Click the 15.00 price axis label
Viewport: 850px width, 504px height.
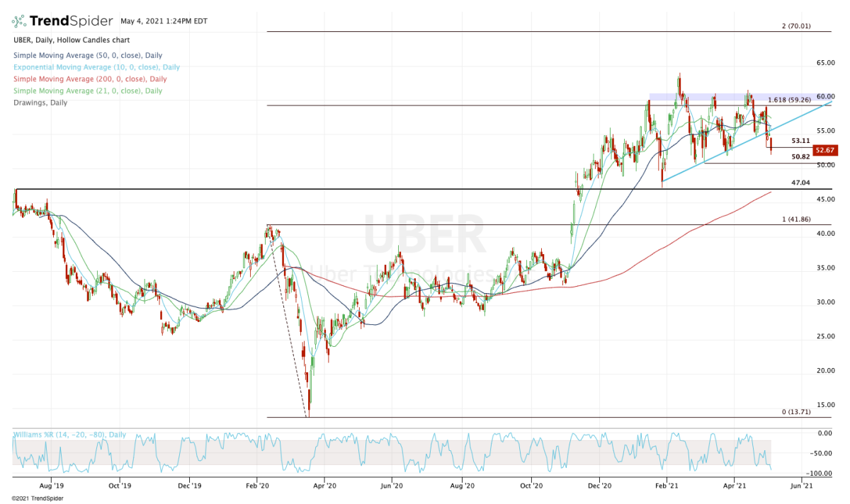pyautogui.click(x=826, y=405)
